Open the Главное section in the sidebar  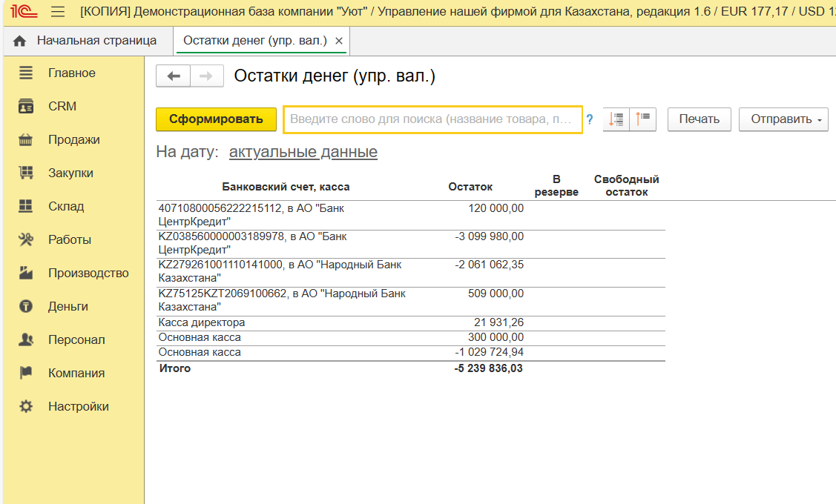click(x=71, y=73)
